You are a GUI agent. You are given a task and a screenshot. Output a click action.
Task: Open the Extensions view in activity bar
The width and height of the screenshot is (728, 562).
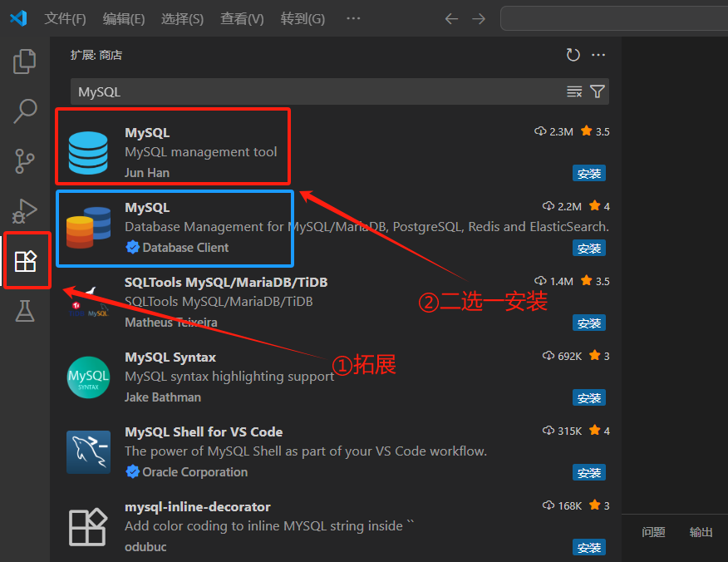pyautogui.click(x=26, y=261)
